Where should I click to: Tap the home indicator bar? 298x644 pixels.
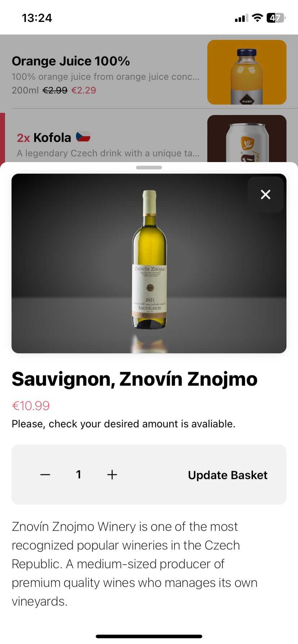149,636
